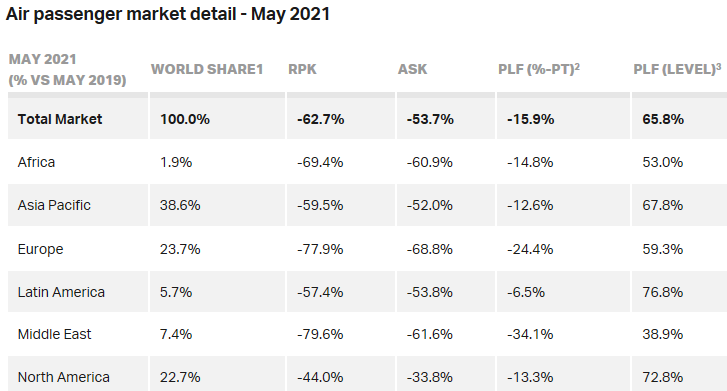The height and width of the screenshot is (391, 727).
Task: Click the Total Market row label
Action: pos(59,119)
